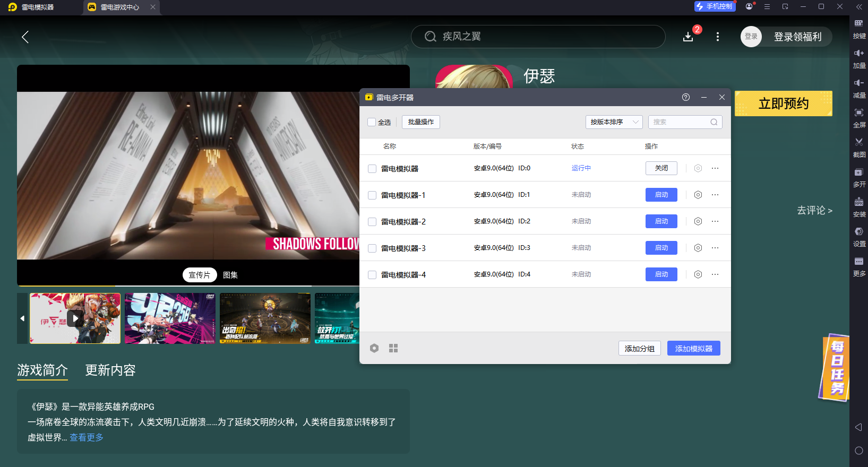Select 游戏简介 tab
The image size is (868, 467).
tap(42, 370)
